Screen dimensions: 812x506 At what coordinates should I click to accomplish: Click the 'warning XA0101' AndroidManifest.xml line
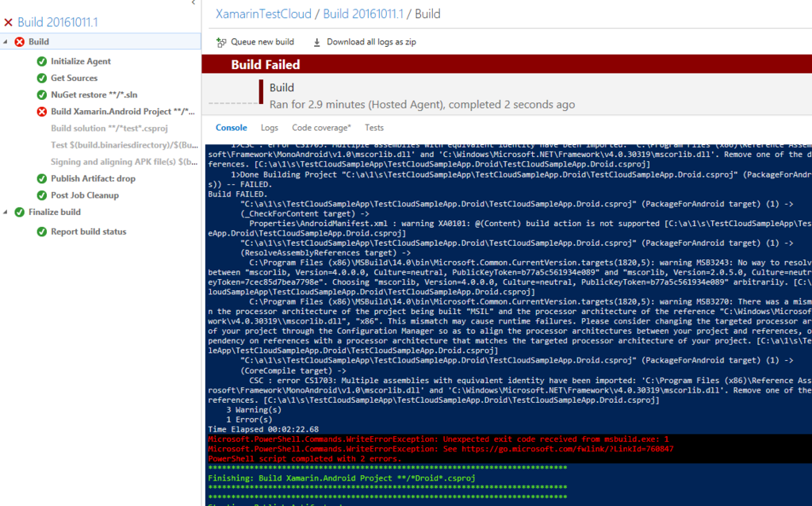(x=530, y=224)
